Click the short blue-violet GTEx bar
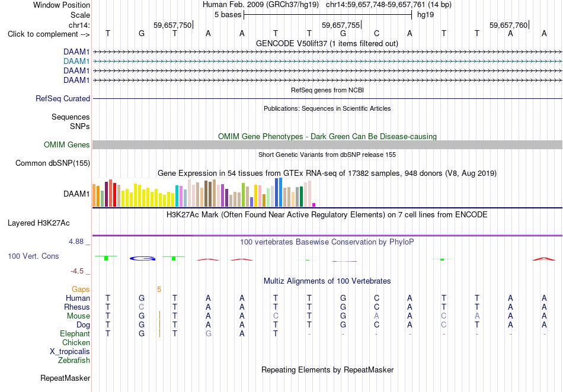Viewport: 563px width, 392px height. click(x=251, y=202)
